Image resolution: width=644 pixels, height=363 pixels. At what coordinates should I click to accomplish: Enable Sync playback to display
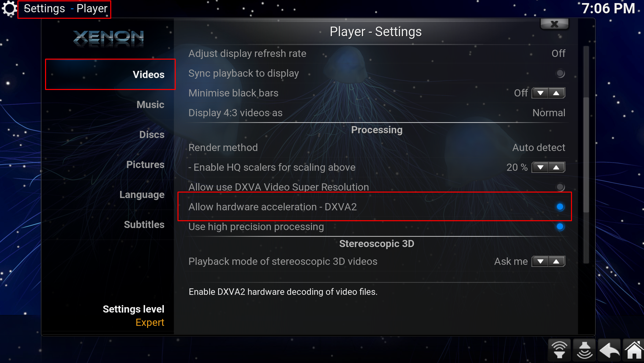coord(560,73)
